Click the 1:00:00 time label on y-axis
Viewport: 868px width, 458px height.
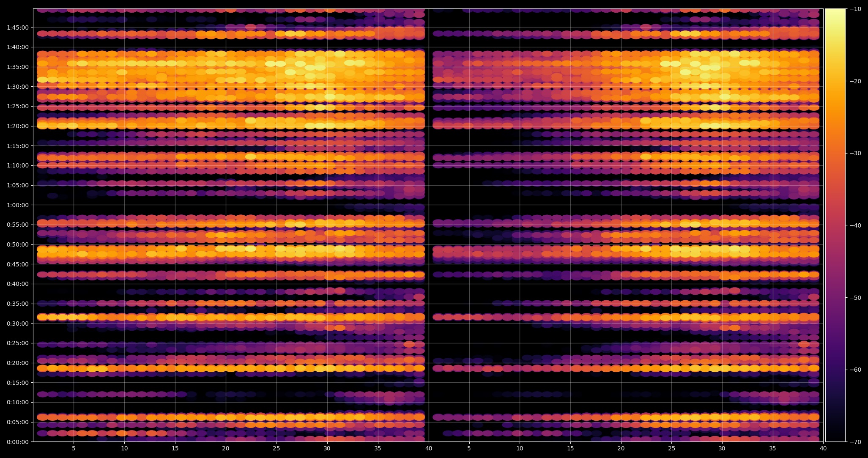(18, 205)
